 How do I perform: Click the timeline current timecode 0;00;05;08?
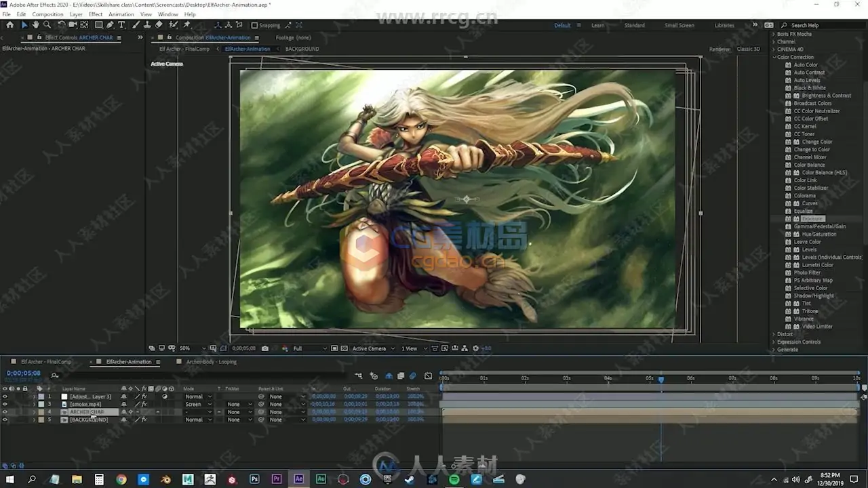(23, 373)
